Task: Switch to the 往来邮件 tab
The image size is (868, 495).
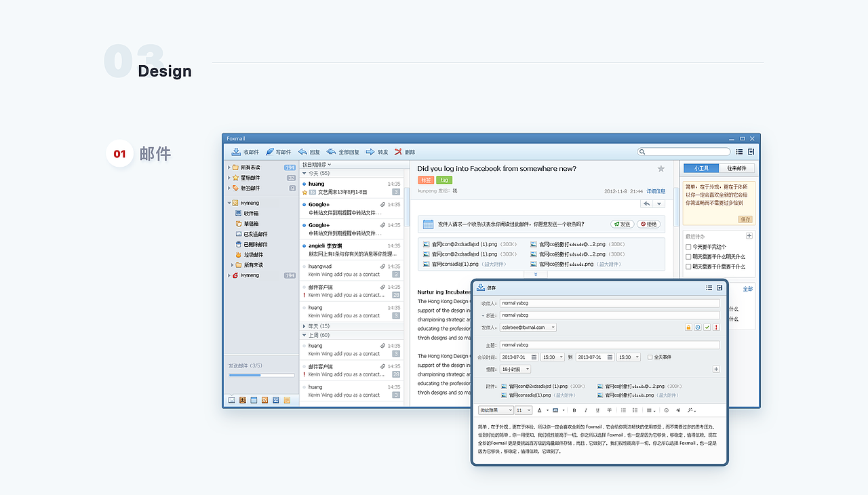Action: click(736, 168)
